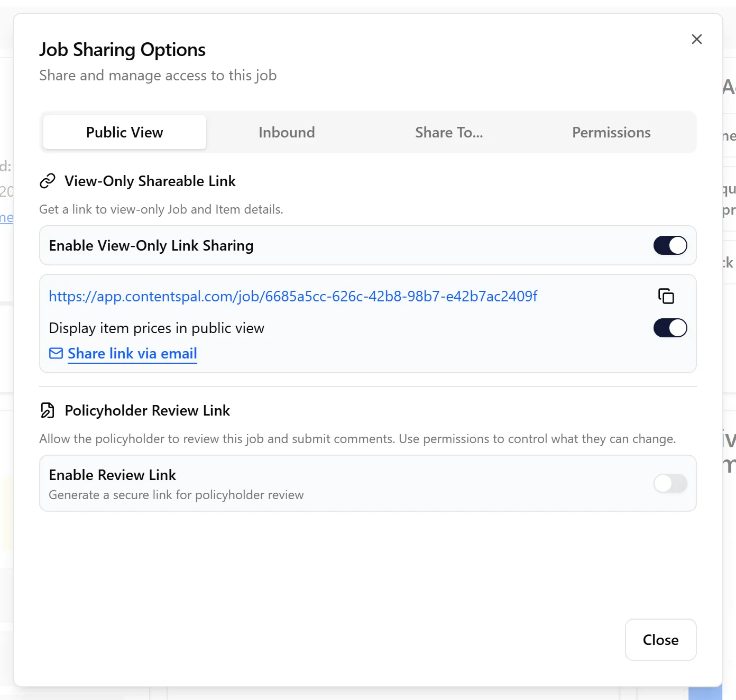The image size is (736, 700).
Task: Click the envelope icon beside Share link
Action: (x=56, y=353)
